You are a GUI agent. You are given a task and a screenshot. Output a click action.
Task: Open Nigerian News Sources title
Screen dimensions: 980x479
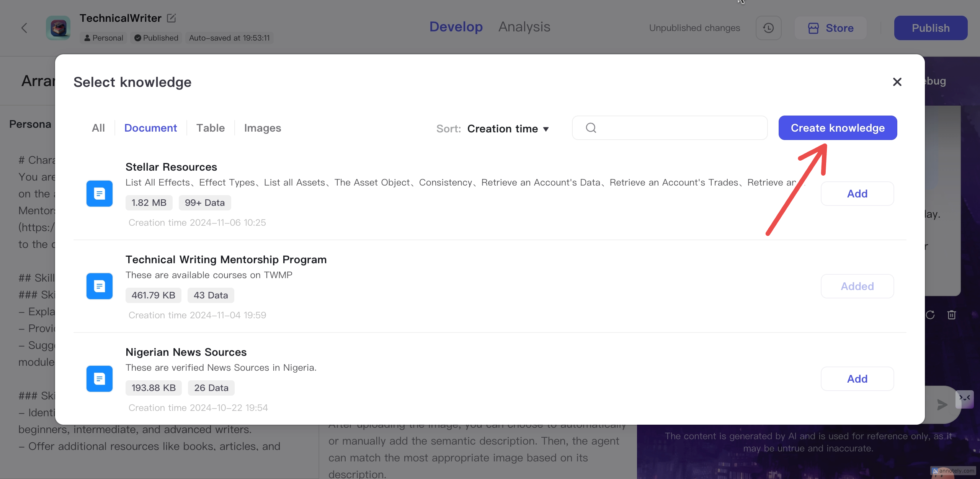(x=186, y=352)
